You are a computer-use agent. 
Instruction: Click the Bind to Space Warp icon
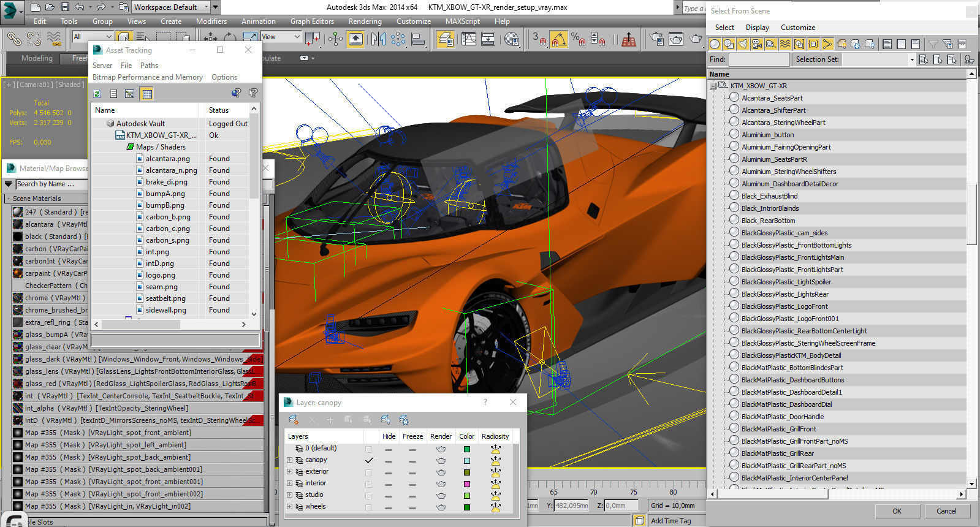[x=54, y=39]
